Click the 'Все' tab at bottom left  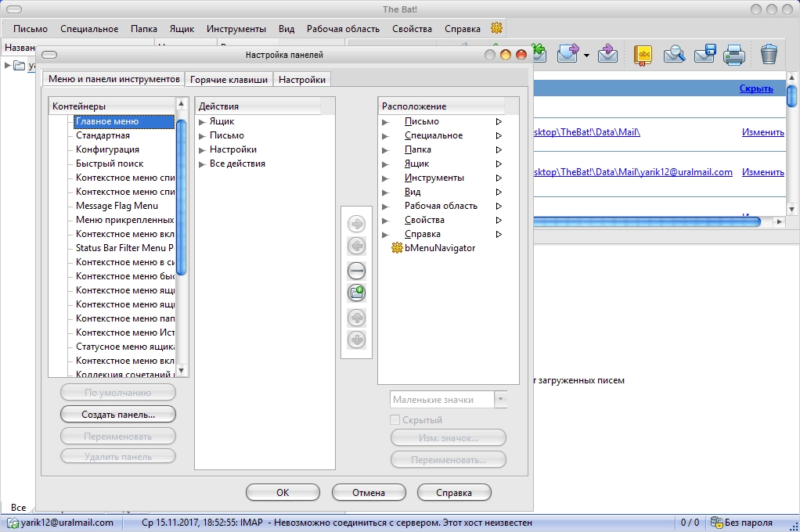(18, 508)
